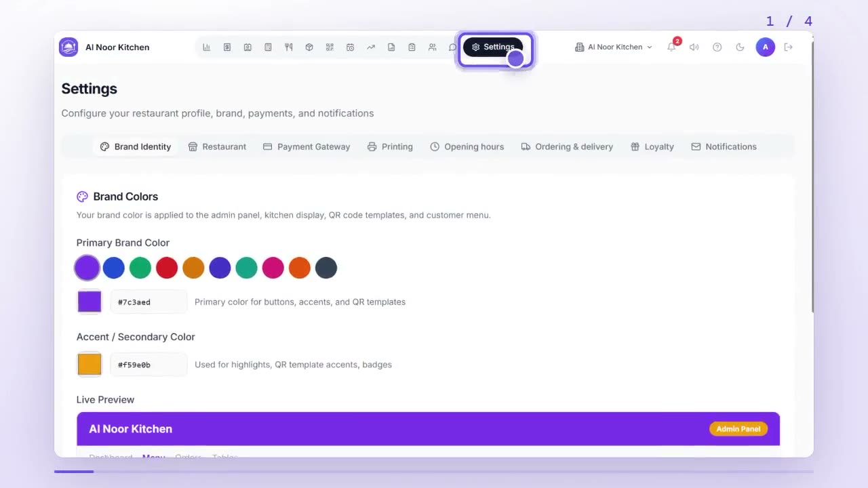Open the QR code icon in navigation
The height and width of the screenshot is (488, 868).
coord(330,47)
